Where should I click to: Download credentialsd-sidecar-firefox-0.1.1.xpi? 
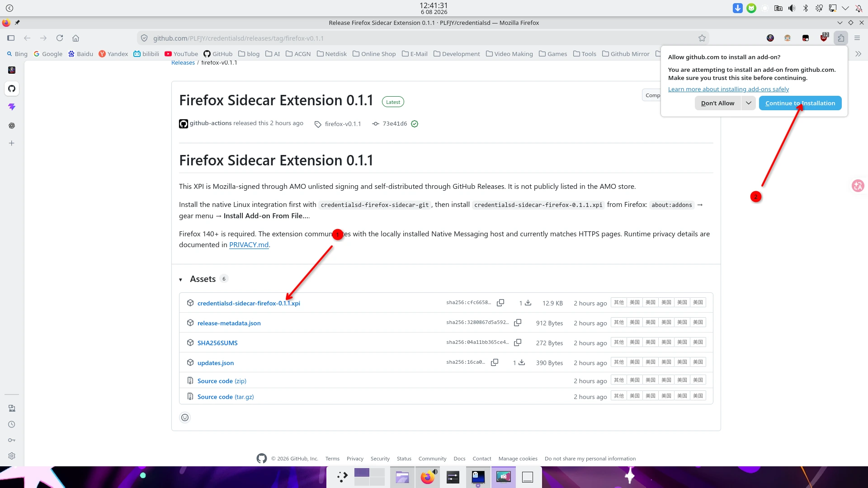pyautogui.click(x=249, y=303)
